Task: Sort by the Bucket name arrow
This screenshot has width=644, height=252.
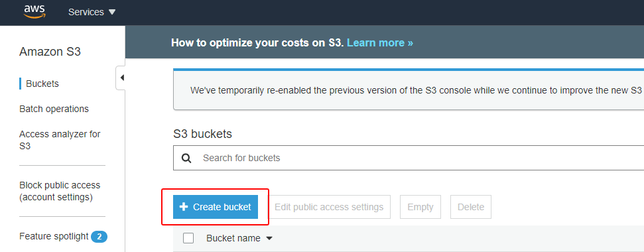Action: 269,239
